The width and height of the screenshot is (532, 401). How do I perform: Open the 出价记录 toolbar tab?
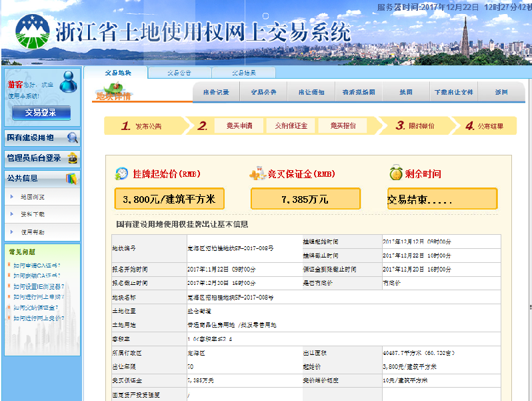click(x=216, y=92)
